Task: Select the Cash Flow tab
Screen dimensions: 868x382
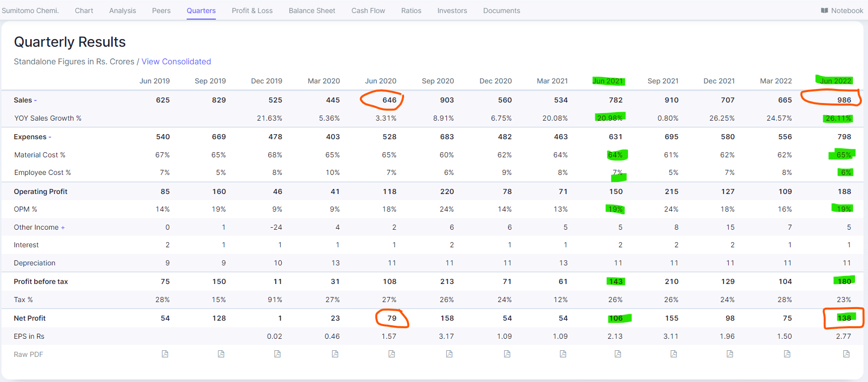Action: click(368, 11)
